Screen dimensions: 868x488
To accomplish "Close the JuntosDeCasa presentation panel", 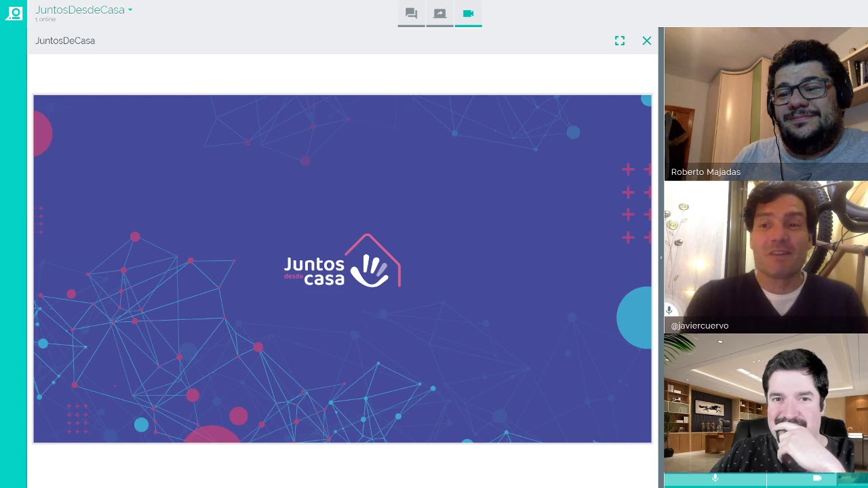I will point(647,41).
